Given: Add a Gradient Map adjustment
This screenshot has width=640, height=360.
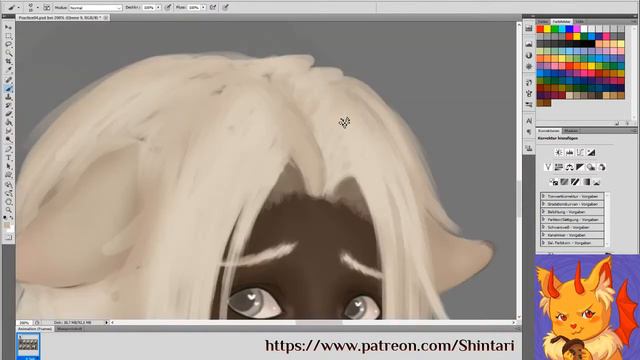Looking at the screenshot, I should point(587,182).
